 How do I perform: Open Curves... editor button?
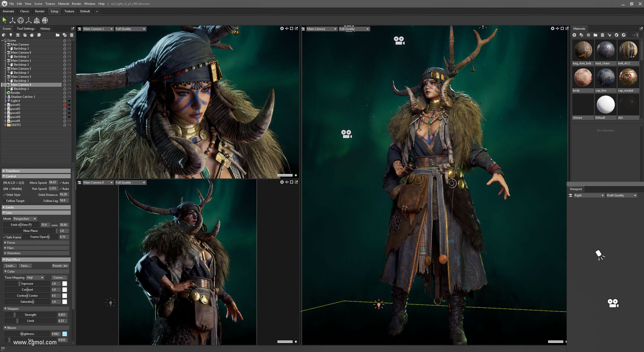click(59, 278)
